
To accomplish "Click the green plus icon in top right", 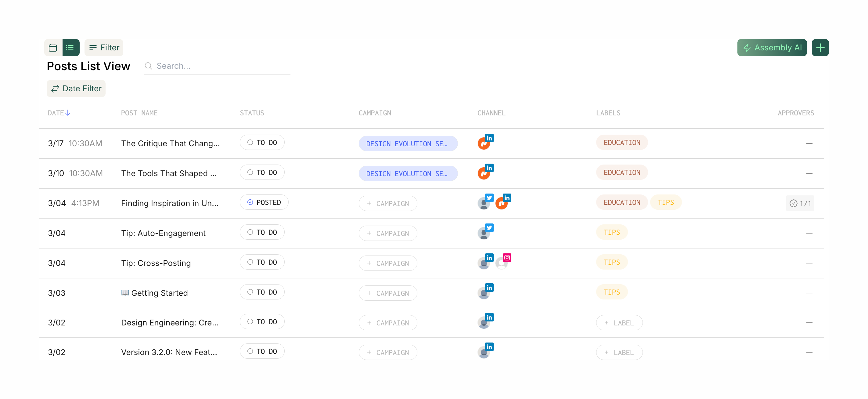I will pyautogui.click(x=820, y=48).
